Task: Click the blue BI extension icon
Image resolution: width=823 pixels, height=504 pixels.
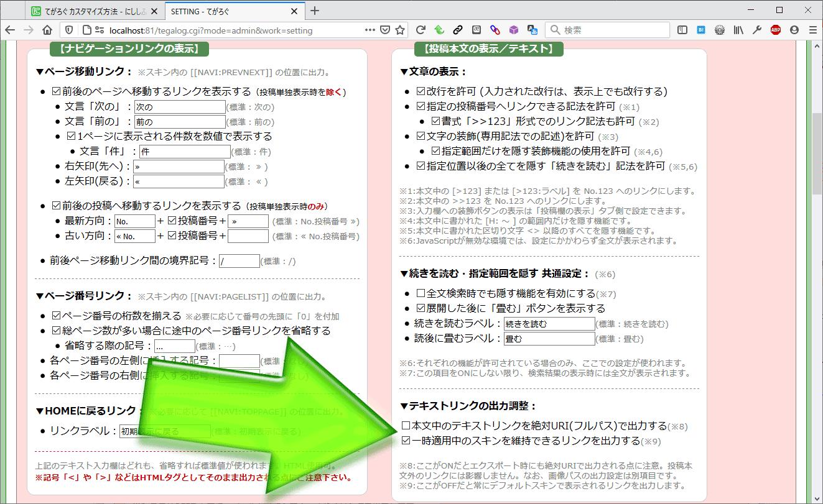Action: [701, 30]
